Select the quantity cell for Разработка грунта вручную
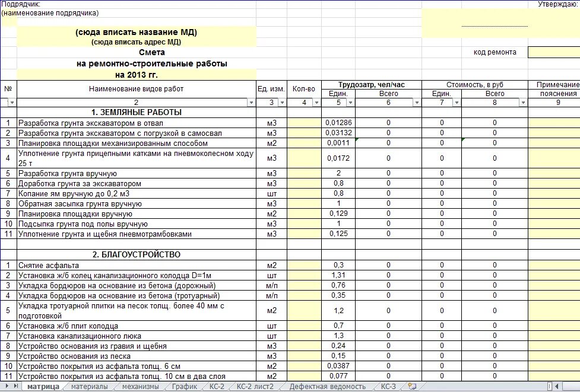 (304, 173)
